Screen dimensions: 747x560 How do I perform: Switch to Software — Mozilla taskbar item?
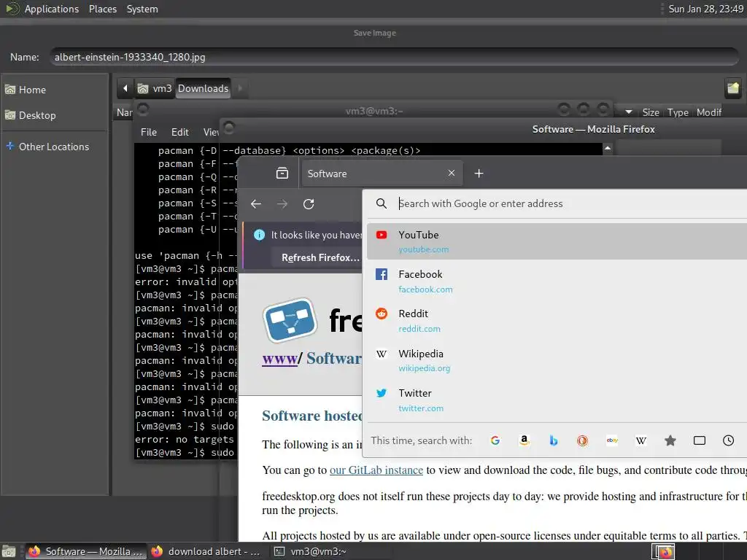pyautogui.click(x=85, y=551)
